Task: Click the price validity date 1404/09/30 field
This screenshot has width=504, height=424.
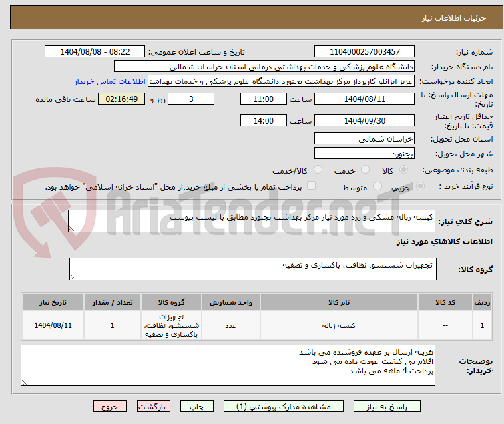Action: pos(364,120)
